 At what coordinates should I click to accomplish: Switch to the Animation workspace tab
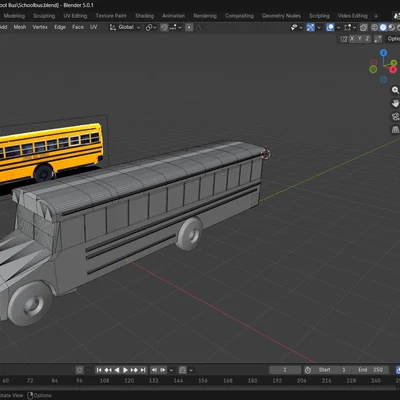pyautogui.click(x=173, y=16)
